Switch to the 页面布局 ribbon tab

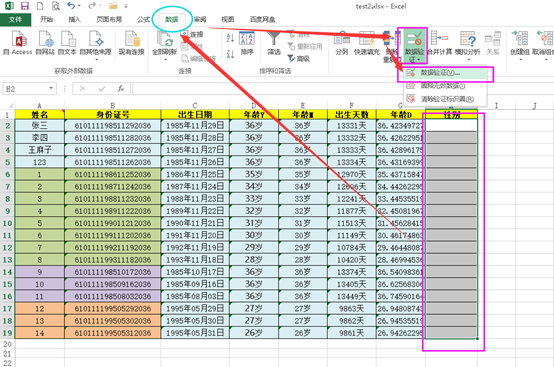tap(109, 19)
